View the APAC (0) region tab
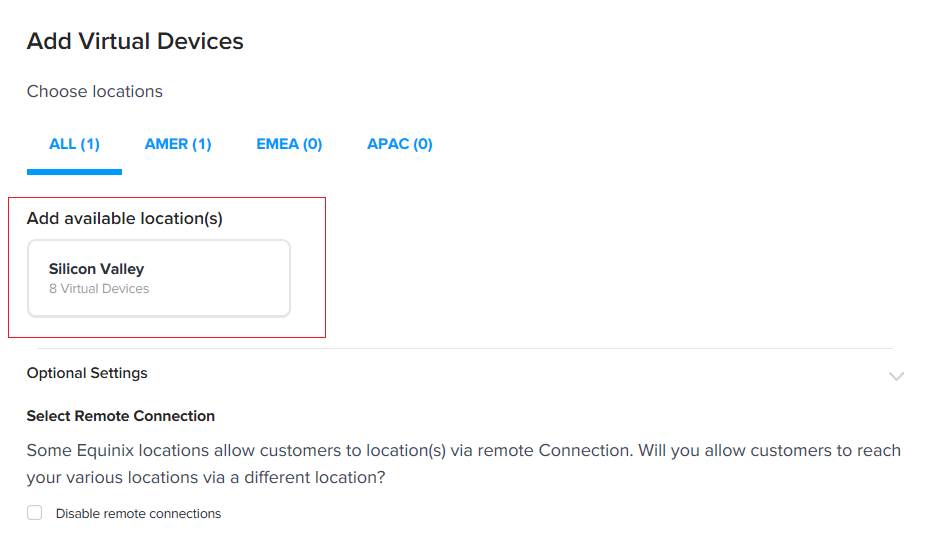The image size is (927, 548). pyautogui.click(x=400, y=144)
